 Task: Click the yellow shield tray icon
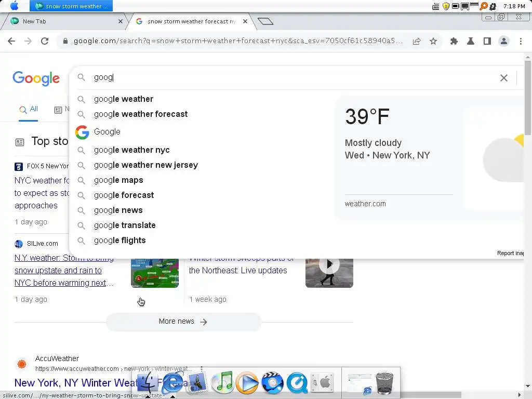[446, 6]
